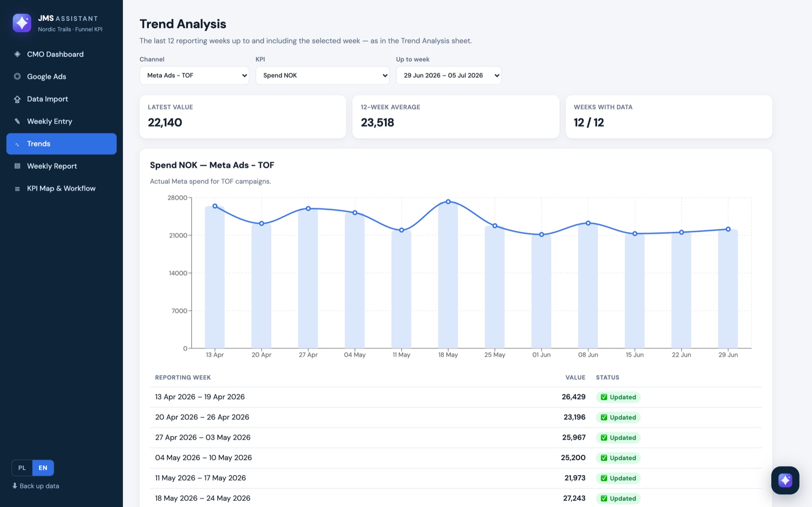The height and width of the screenshot is (507, 812).
Task: Click the Trend Analysis page heading
Action: pyautogui.click(x=183, y=24)
